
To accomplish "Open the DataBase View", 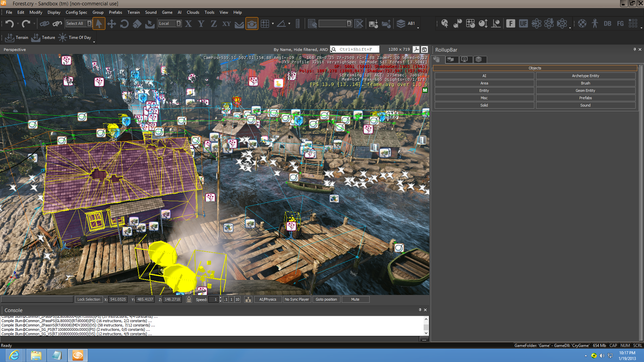I will coord(607,23).
